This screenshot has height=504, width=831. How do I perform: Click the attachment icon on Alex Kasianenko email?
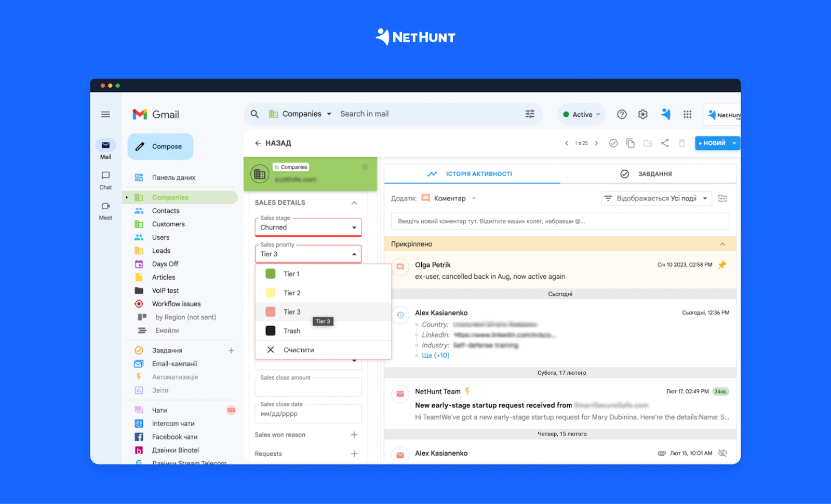click(662, 453)
